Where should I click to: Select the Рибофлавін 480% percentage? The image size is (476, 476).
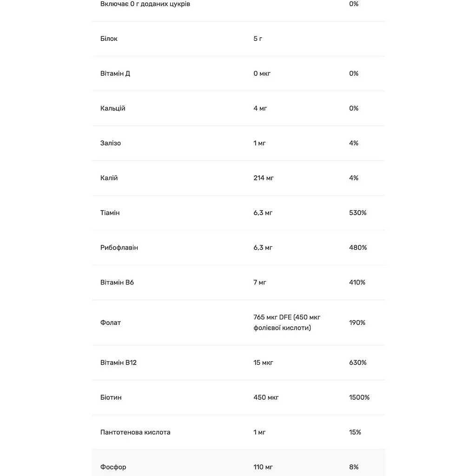point(358,248)
